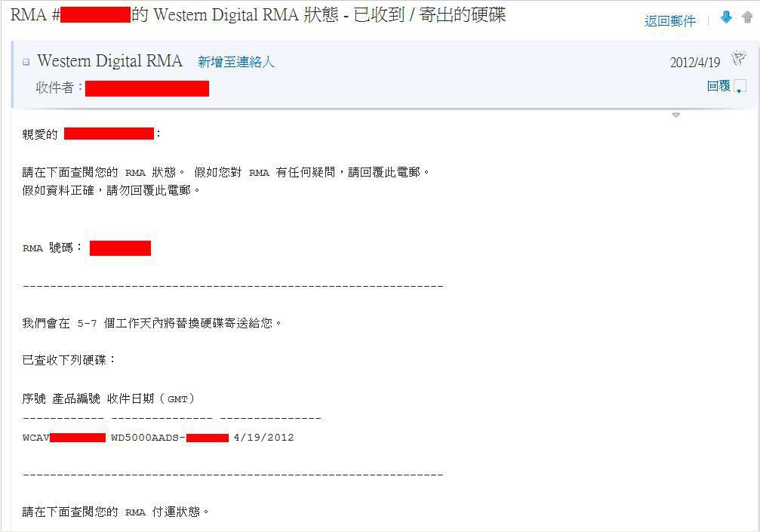
Task: Select the sender name Western Digital RMA
Action: tap(109, 60)
